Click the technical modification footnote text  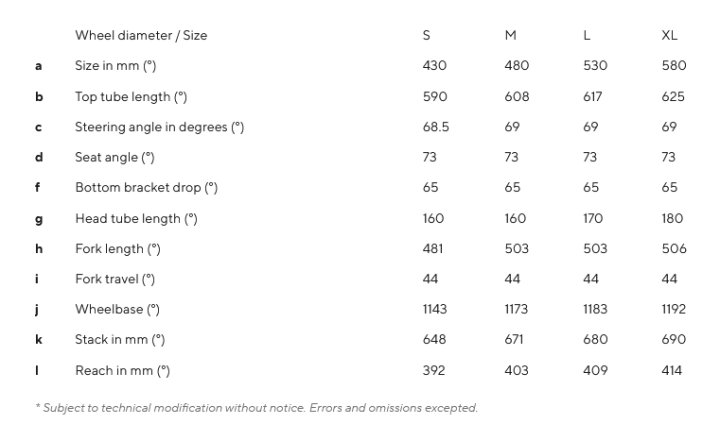[257, 408]
